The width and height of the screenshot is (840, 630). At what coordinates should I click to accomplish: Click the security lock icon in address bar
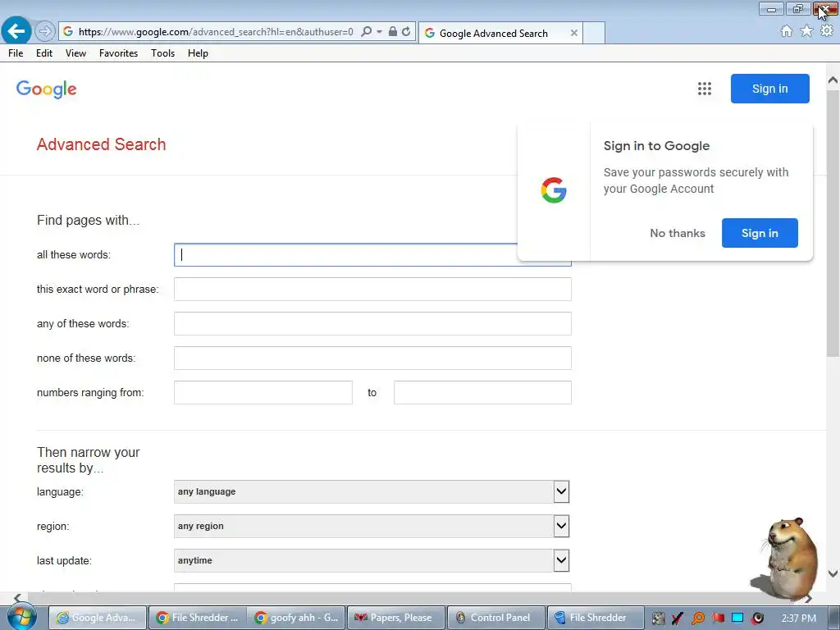(x=393, y=32)
